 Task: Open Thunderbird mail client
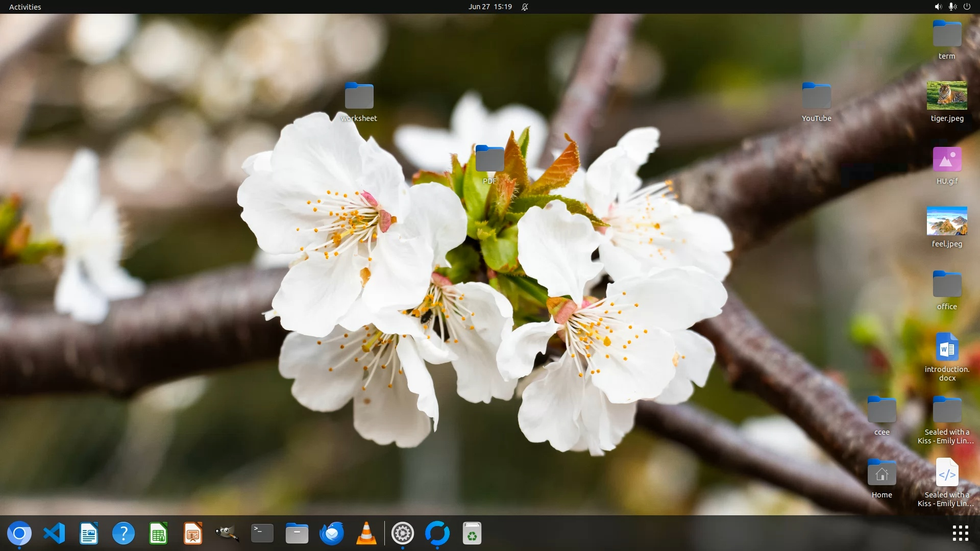pyautogui.click(x=332, y=534)
